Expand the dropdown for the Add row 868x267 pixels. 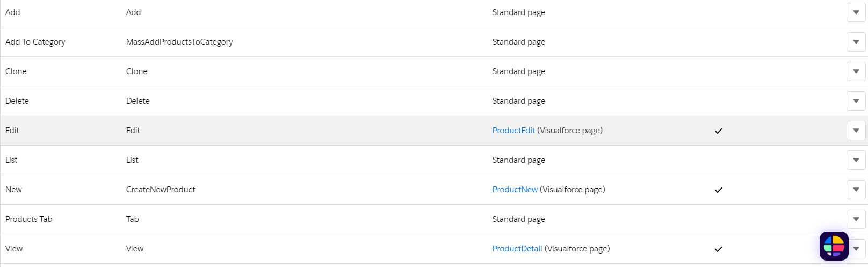[856, 12]
